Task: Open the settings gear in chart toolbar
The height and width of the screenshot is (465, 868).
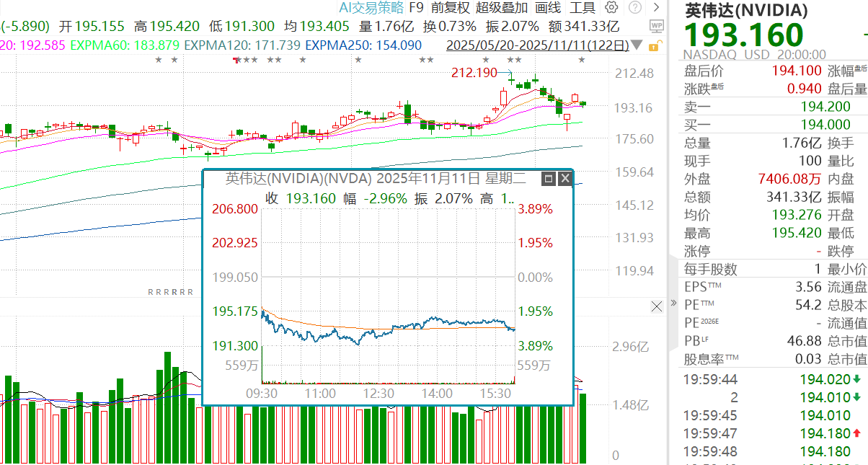Action: click(611, 8)
